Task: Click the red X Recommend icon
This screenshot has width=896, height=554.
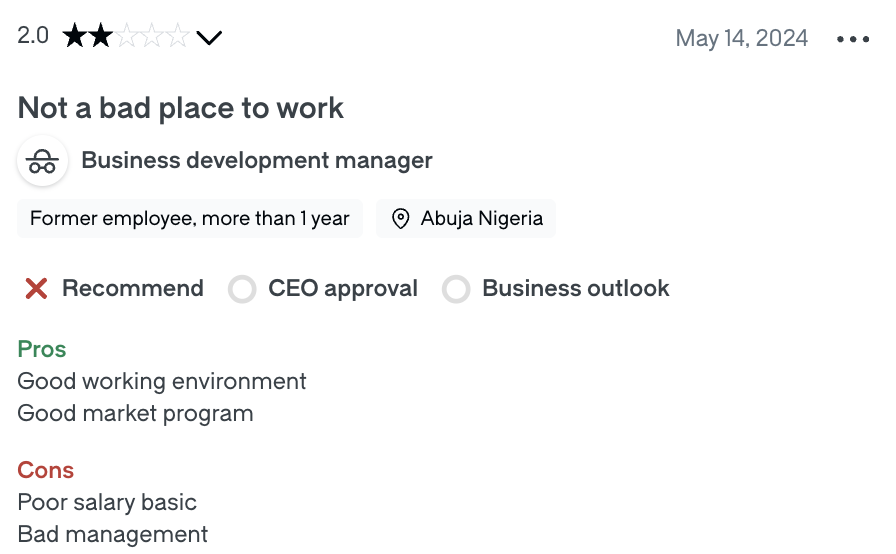Action: click(x=37, y=289)
